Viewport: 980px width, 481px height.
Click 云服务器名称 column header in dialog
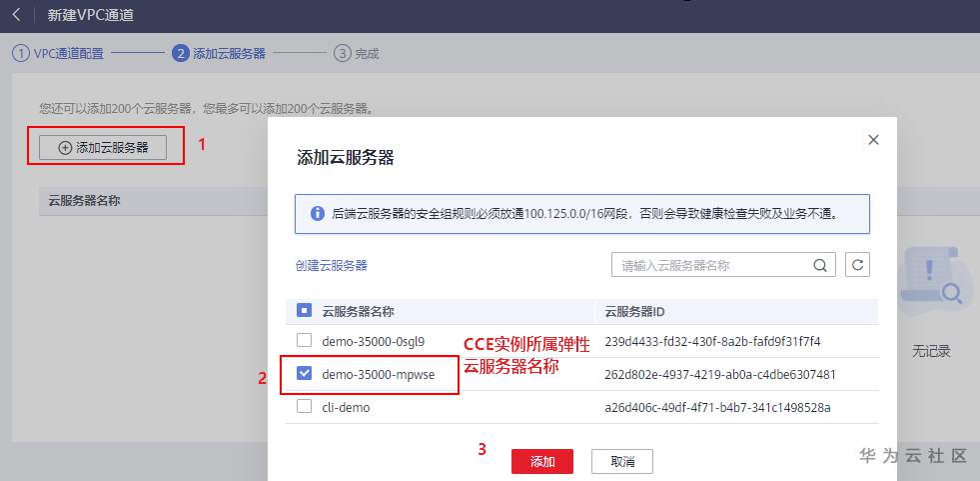point(358,310)
